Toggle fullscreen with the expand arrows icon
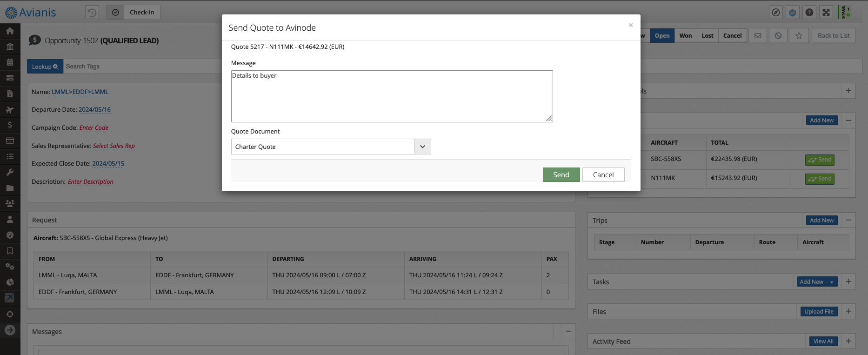This screenshot has width=868, height=355. (x=826, y=13)
